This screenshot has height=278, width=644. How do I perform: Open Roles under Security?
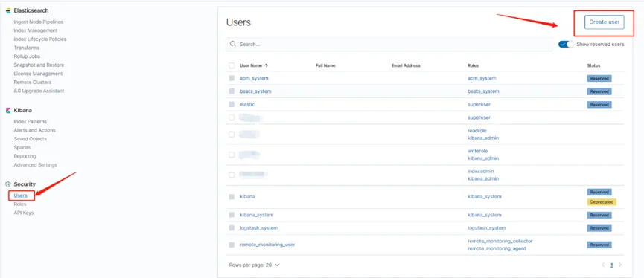(x=20, y=204)
